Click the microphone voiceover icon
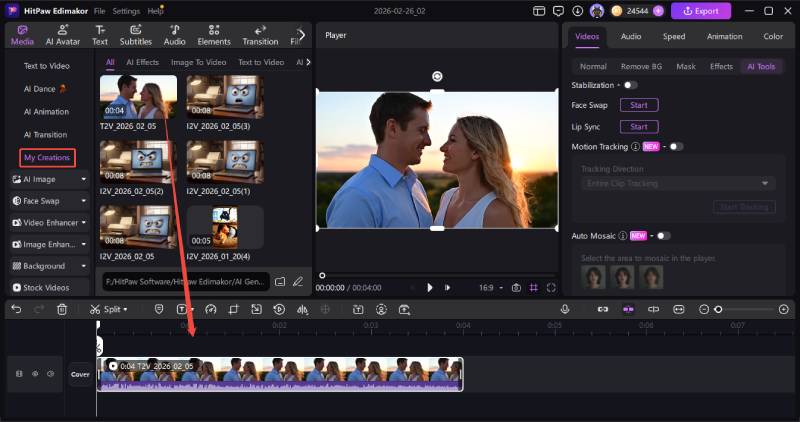The height and width of the screenshot is (422, 800). click(565, 310)
